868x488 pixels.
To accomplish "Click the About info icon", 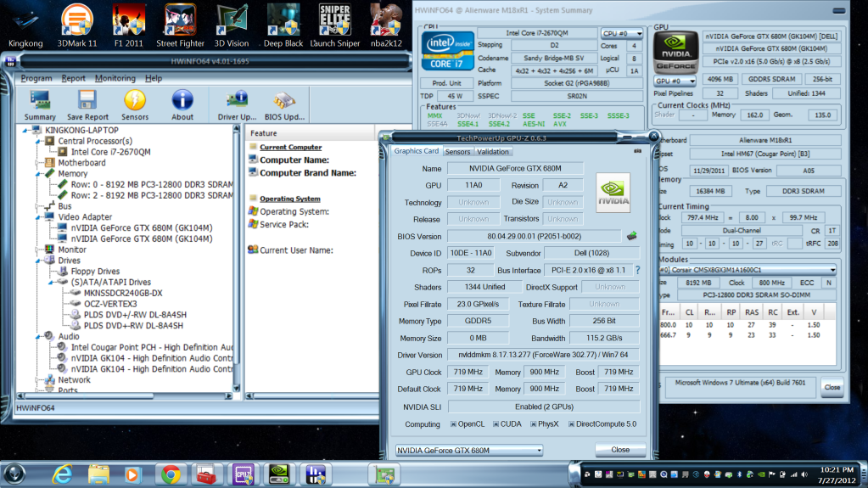I will pos(182,105).
